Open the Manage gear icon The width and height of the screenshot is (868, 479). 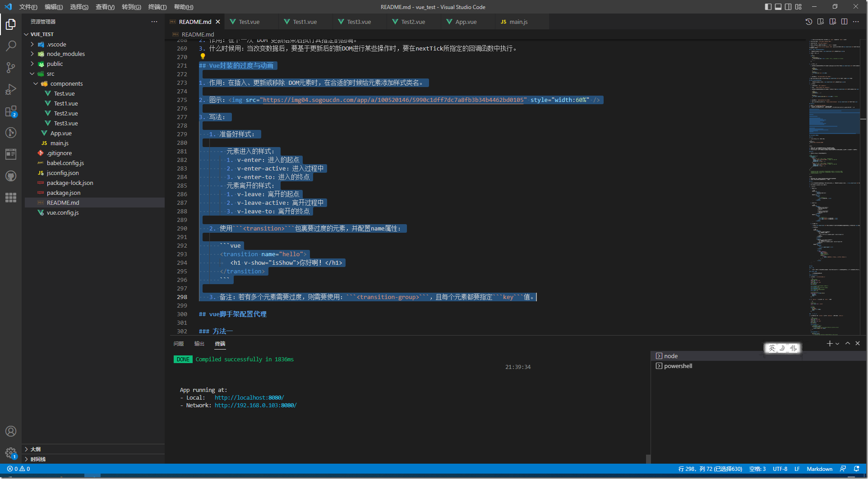11,453
